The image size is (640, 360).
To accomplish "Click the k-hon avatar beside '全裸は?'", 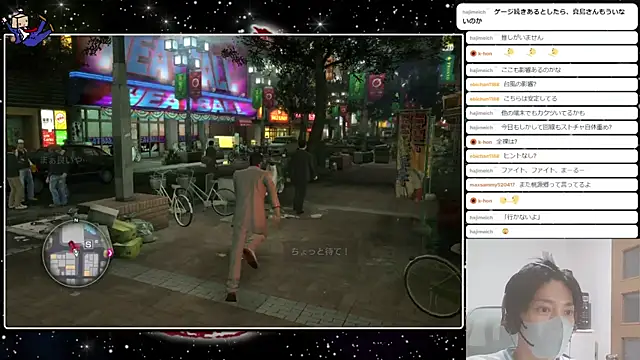I will point(473,142).
